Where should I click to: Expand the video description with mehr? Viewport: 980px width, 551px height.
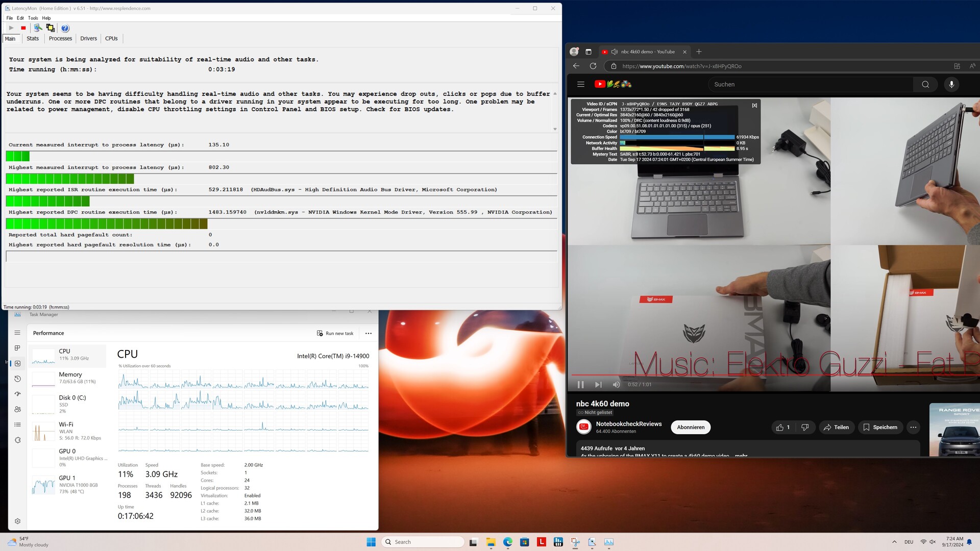point(741,455)
